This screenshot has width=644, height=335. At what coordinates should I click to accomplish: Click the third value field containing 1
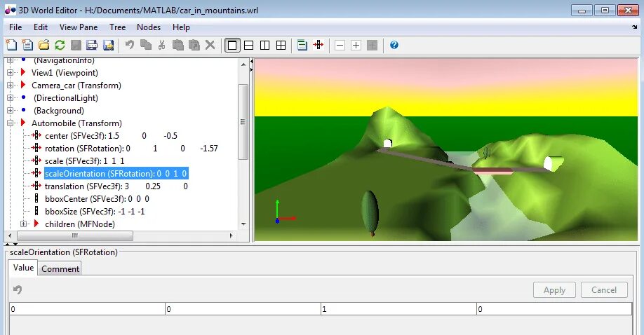pos(398,309)
